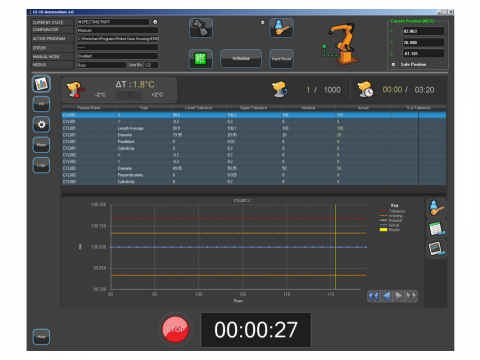
Task: Select the Parallelism row
Action: click(x=254, y=142)
